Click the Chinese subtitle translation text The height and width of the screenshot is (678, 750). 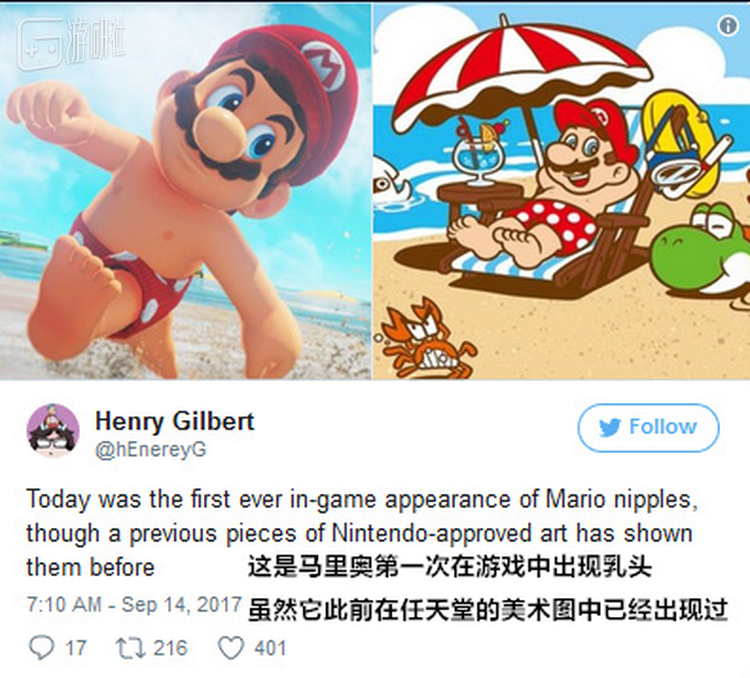pyautogui.click(x=488, y=589)
